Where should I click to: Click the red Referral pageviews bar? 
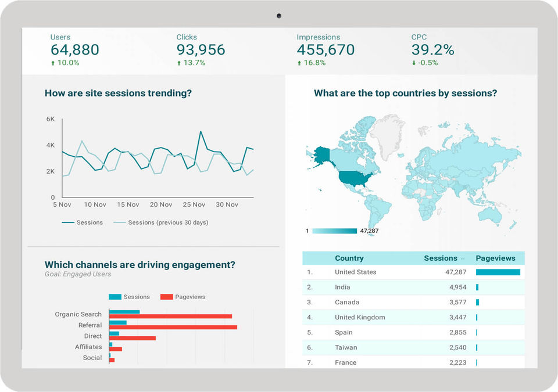[x=173, y=328]
